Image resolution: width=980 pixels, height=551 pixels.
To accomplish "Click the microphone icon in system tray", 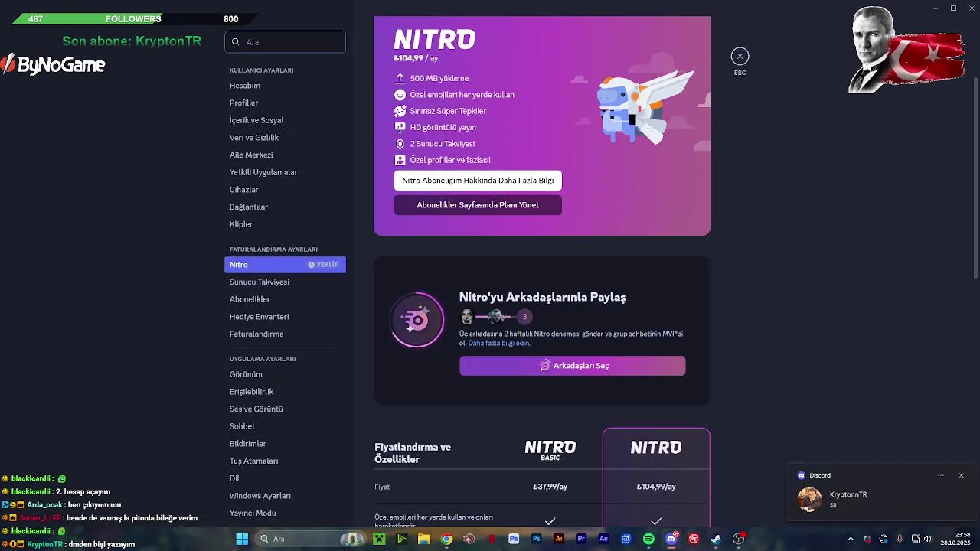I will click(x=900, y=539).
